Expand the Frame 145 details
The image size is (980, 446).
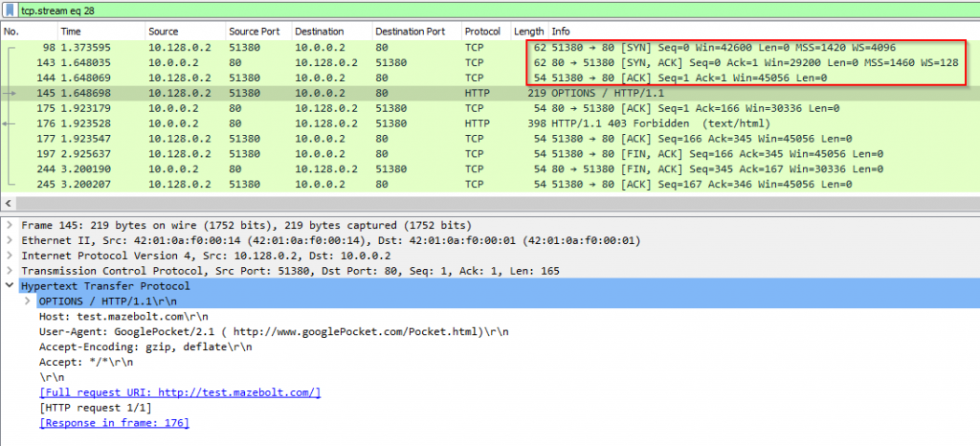[9, 226]
